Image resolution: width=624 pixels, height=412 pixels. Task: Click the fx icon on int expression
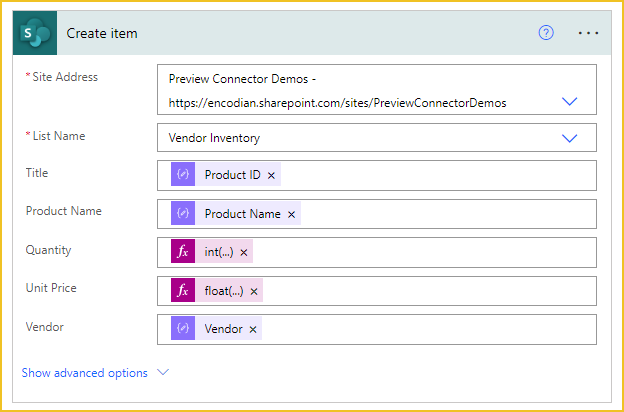click(x=183, y=251)
